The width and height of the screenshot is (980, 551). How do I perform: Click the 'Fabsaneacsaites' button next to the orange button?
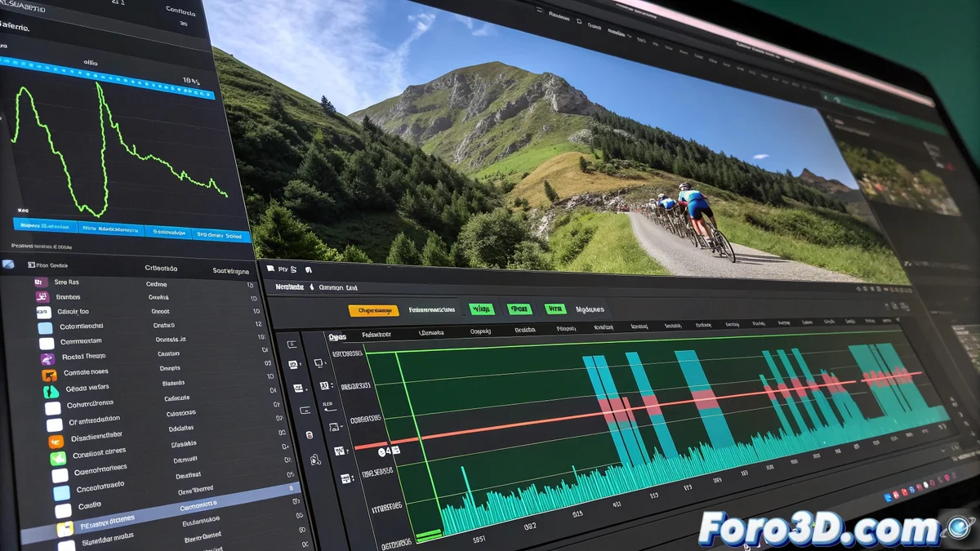tap(432, 310)
